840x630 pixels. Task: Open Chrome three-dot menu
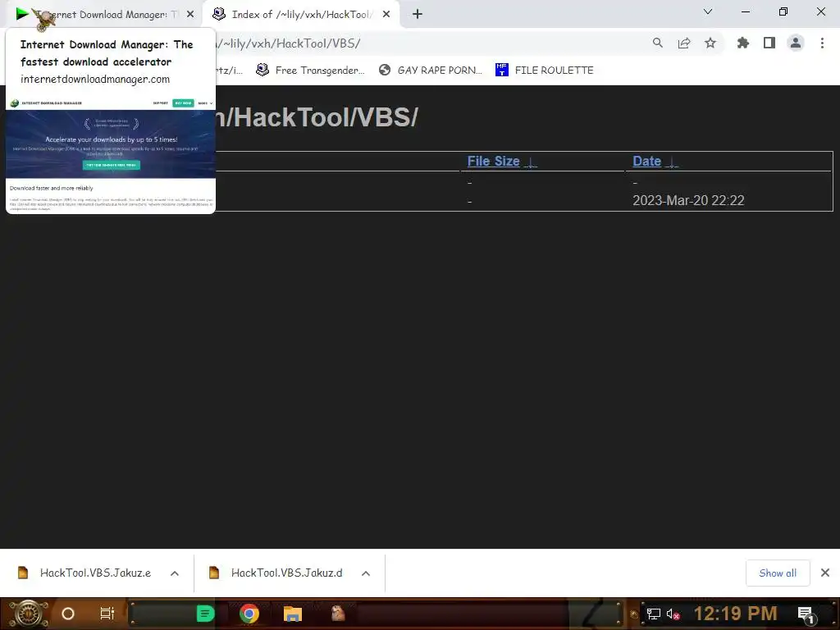(x=822, y=43)
